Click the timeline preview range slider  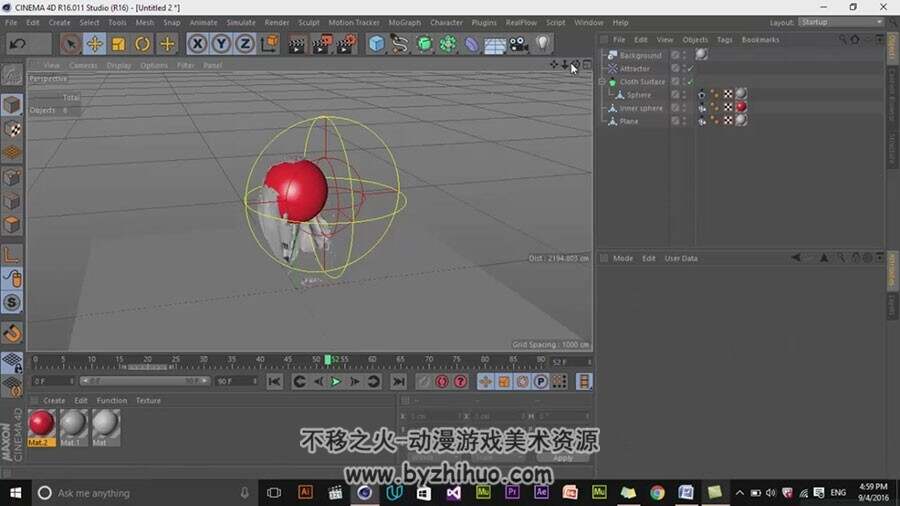(145, 381)
